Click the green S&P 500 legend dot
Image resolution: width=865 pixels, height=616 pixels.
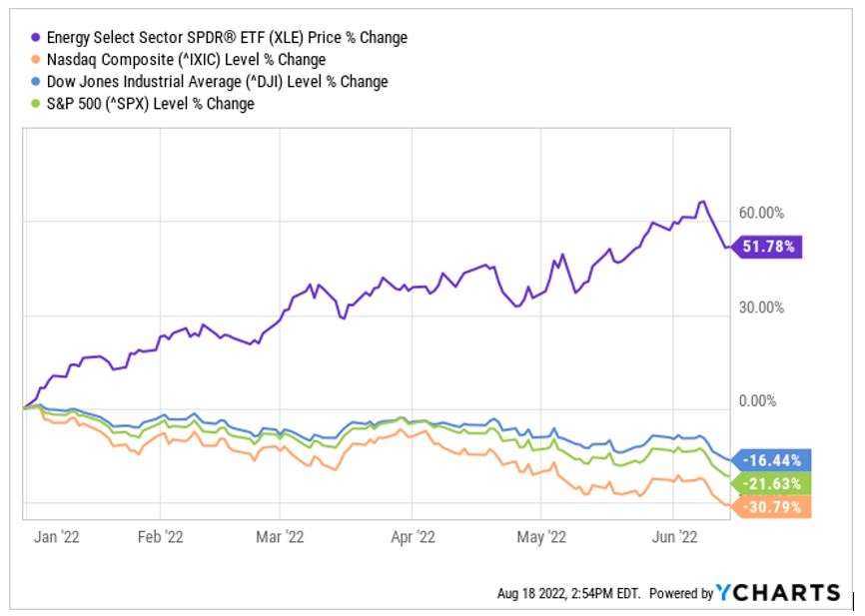(x=37, y=104)
